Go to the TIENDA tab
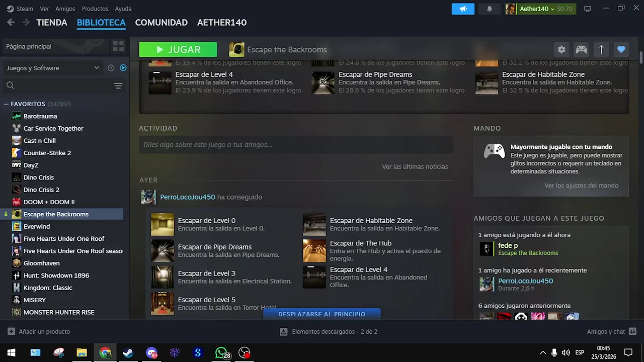644x362 pixels. (52, 23)
